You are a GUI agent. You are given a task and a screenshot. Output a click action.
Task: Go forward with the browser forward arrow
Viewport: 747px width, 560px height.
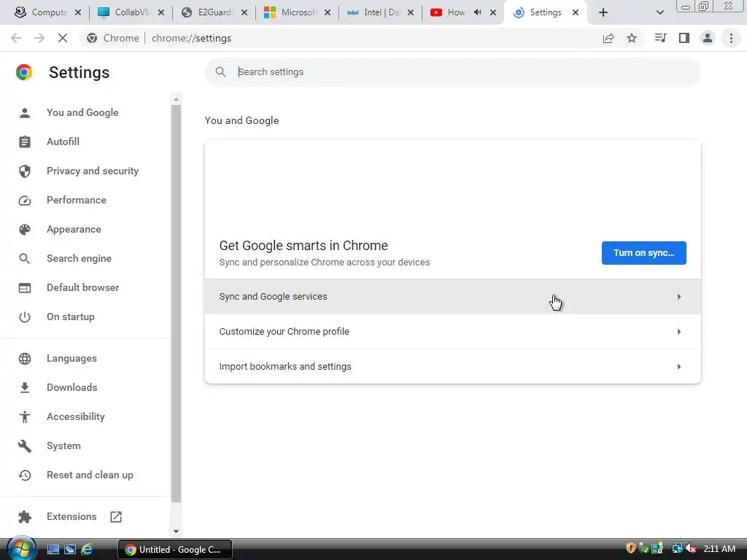[x=39, y=38]
